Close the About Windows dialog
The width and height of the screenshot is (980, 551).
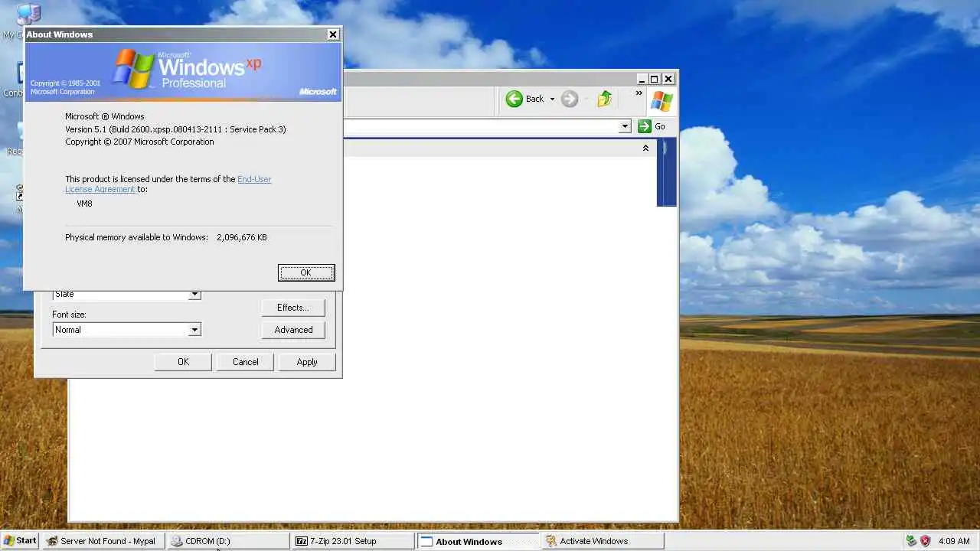(333, 34)
